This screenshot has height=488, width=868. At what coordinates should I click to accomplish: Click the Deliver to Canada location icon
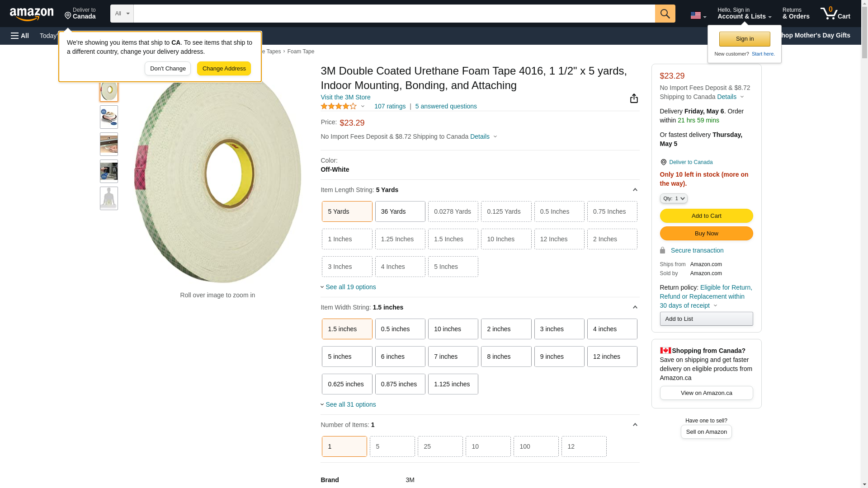[x=68, y=16]
